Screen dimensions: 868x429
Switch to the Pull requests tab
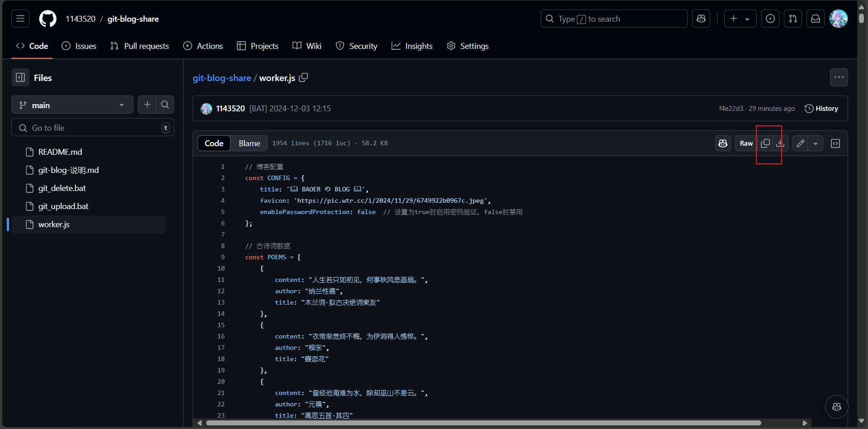coord(140,46)
